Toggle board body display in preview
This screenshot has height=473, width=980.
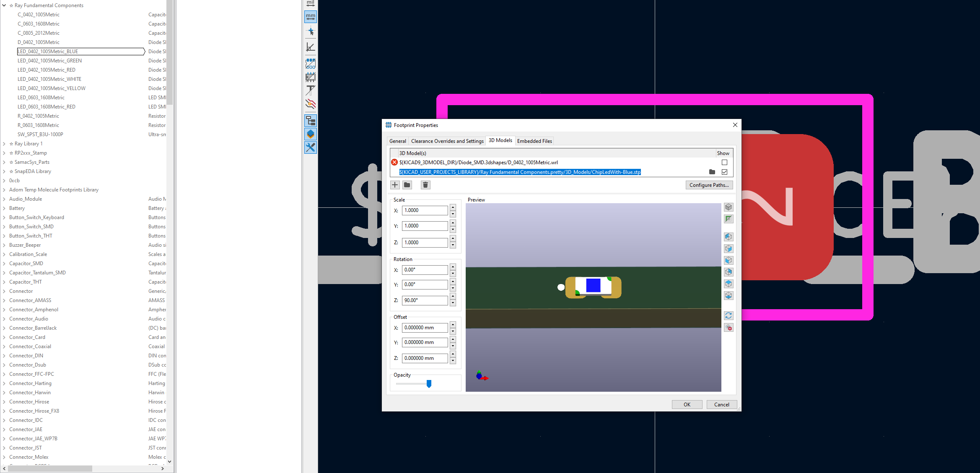pos(729,219)
